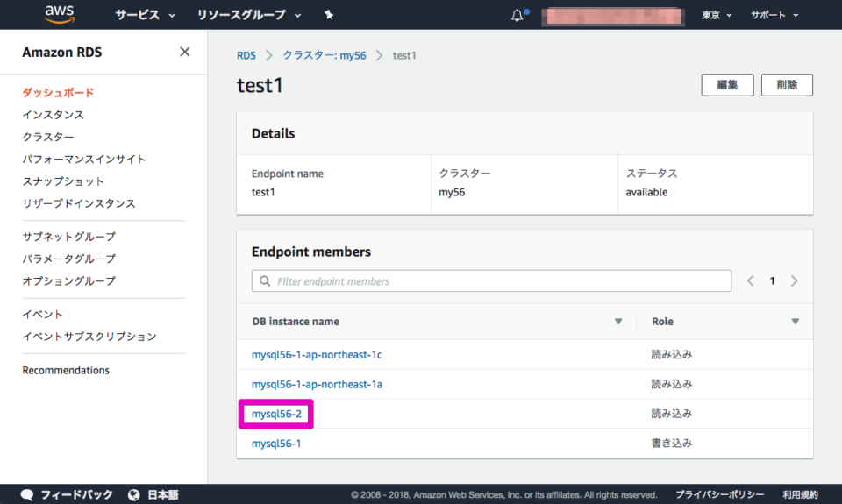Open イベント in the sidebar
The image size is (842, 504).
42,315
